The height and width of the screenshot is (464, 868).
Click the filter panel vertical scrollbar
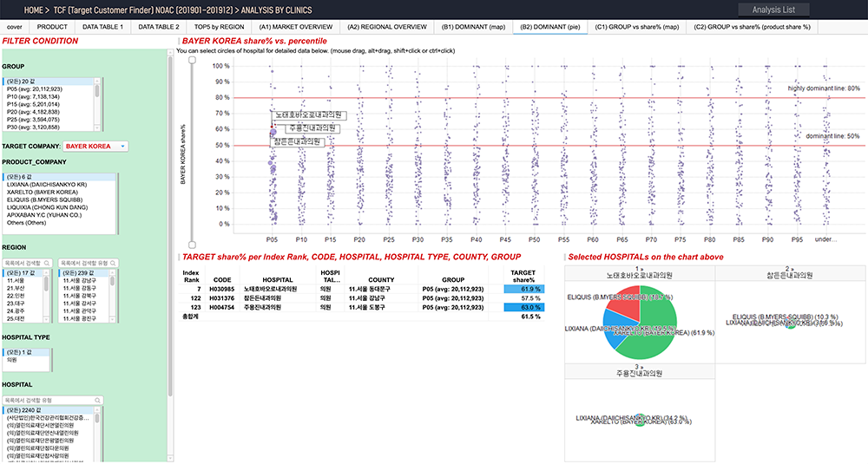170,225
